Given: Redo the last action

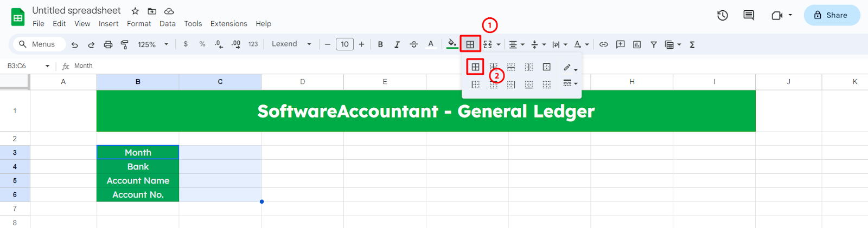Looking at the screenshot, I should point(91,44).
